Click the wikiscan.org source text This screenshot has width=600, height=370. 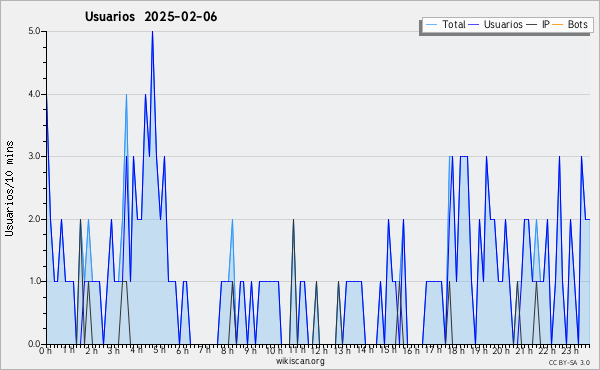coord(300,361)
